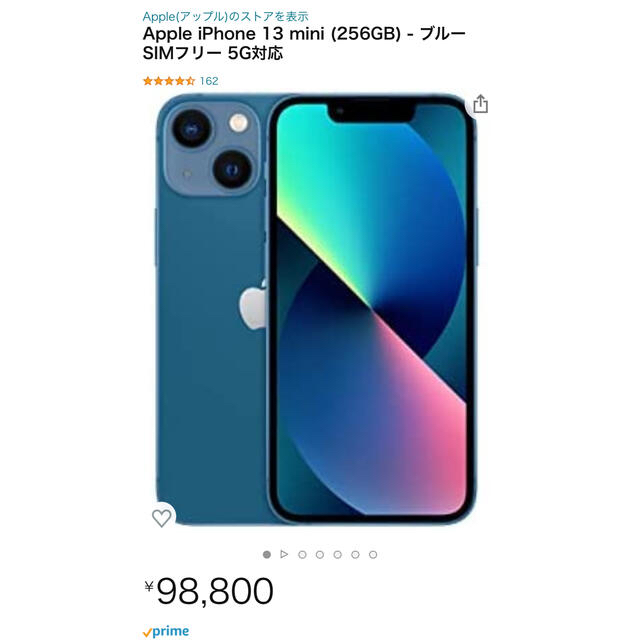Click the phone's colorful front display
This screenshot has width=640, height=640.
tap(371, 309)
